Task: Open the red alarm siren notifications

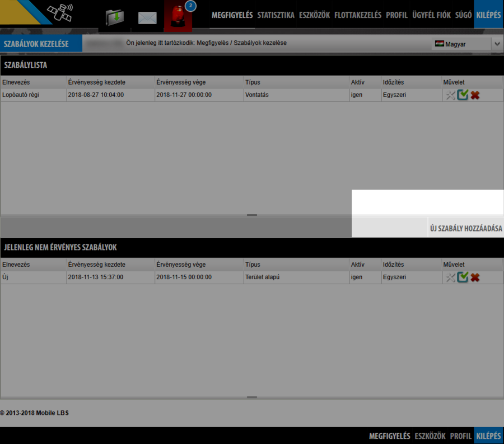Action: pyautogui.click(x=179, y=17)
